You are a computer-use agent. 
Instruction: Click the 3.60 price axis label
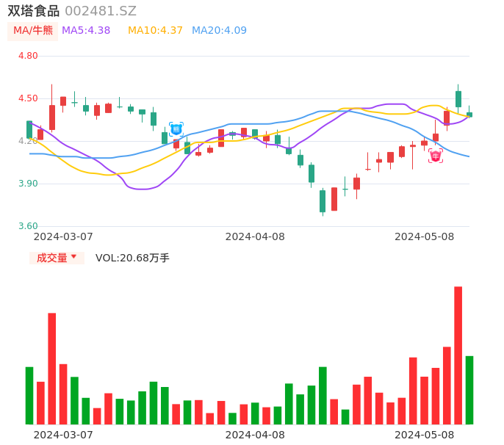point(28,226)
